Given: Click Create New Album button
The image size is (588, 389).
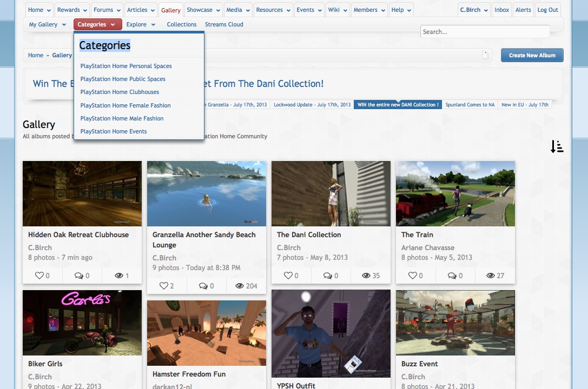Looking at the screenshot, I should (x=532, y=55).
